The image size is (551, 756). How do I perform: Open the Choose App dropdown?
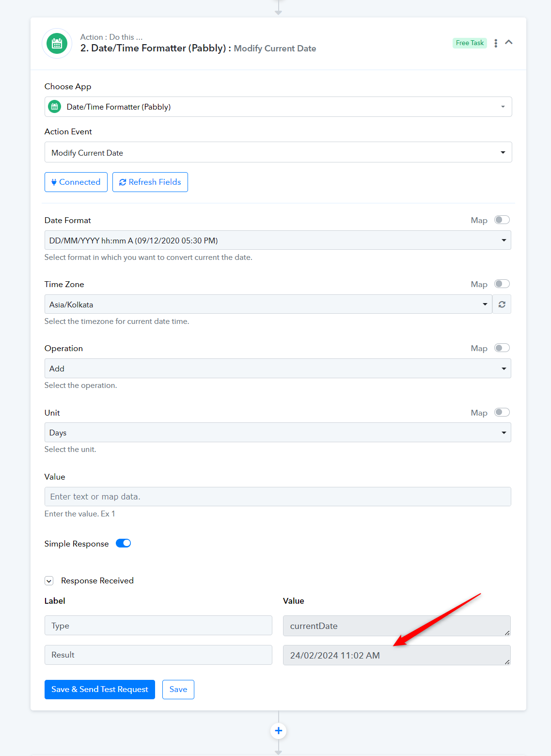[x=278, y=107]
